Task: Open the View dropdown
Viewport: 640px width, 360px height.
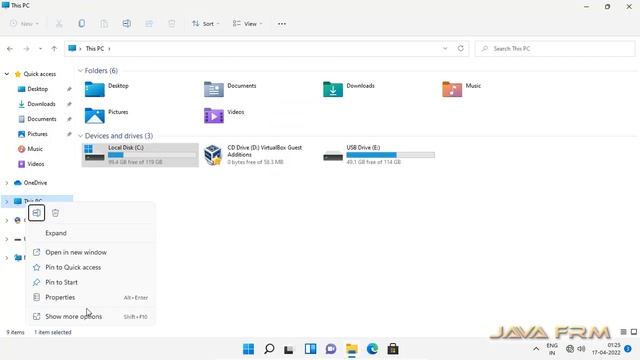Action: 247,24
